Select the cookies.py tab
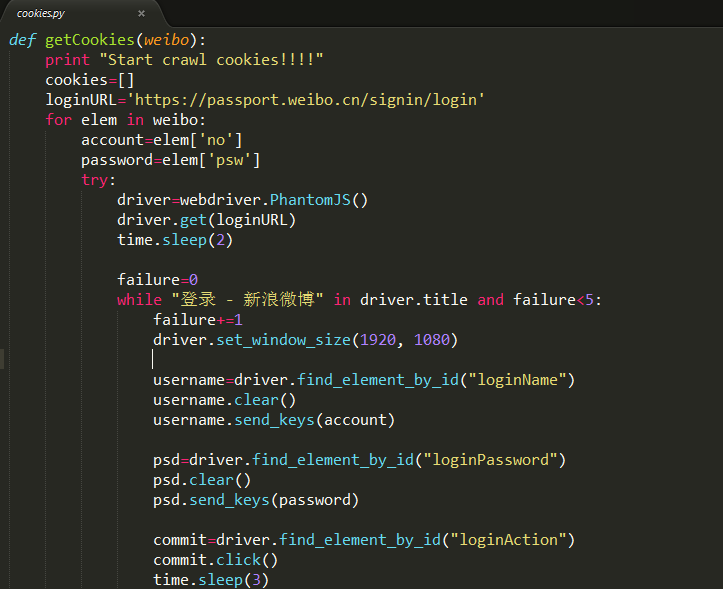Image resolution: width=723 pixels, height=589 pixels. (x=83, y=13)
